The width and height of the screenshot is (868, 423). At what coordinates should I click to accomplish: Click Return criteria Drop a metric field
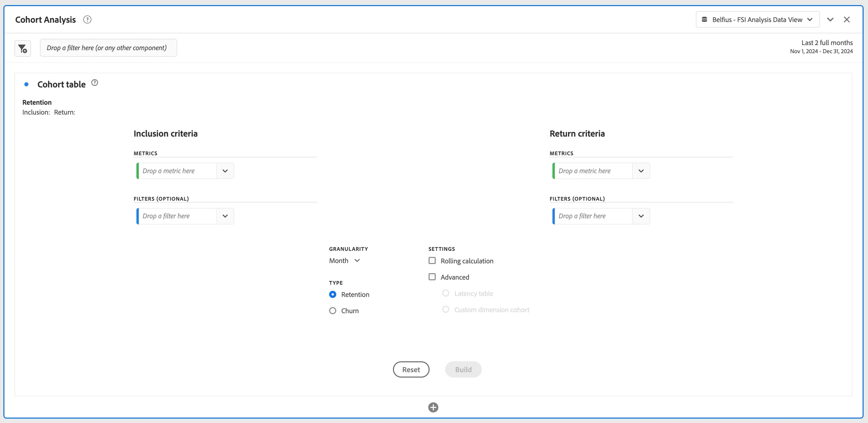pyautogui.click(x=593, y=171)
